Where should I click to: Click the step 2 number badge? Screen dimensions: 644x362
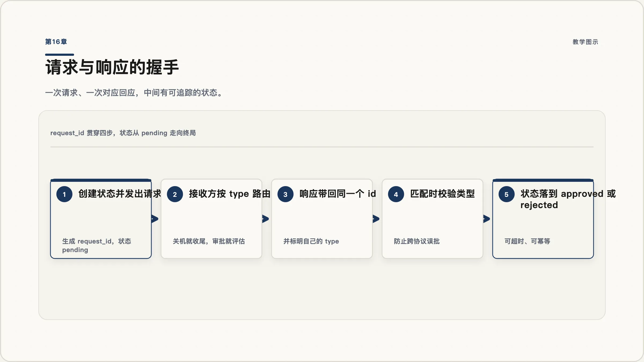tap(175, 194)
